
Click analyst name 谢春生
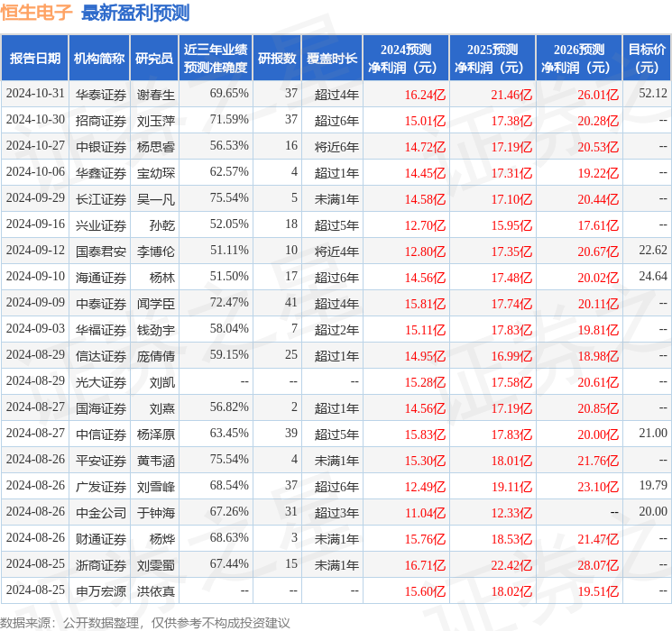click(x=155, y=95)
